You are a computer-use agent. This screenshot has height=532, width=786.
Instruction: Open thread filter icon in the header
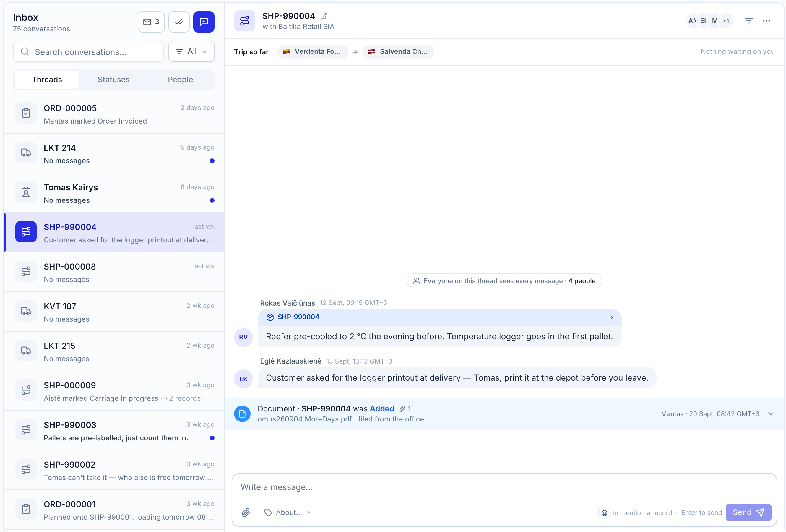(x=748, y=21)
